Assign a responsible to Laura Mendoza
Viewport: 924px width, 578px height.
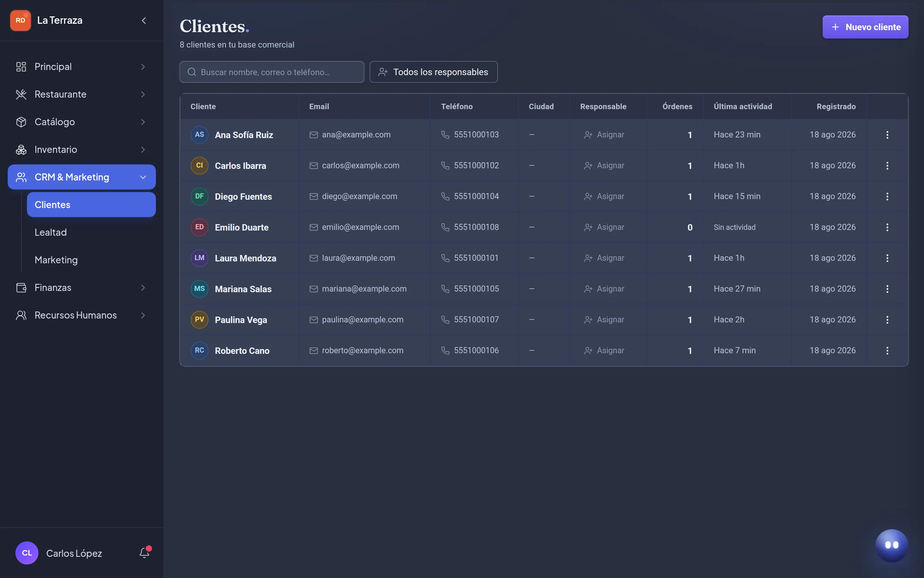click(x=604, y=258)
